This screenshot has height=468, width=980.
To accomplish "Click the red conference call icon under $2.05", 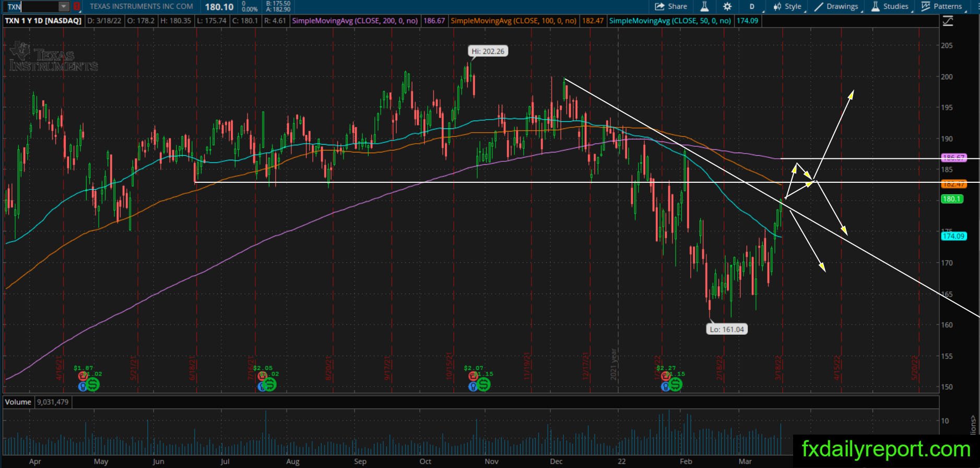I will pyautogui.click(x=262, y=376).
